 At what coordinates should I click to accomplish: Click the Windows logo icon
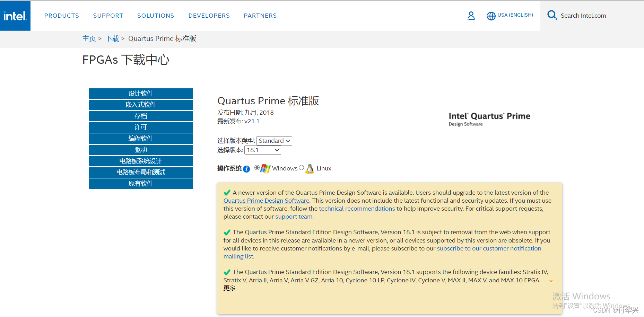266,168
